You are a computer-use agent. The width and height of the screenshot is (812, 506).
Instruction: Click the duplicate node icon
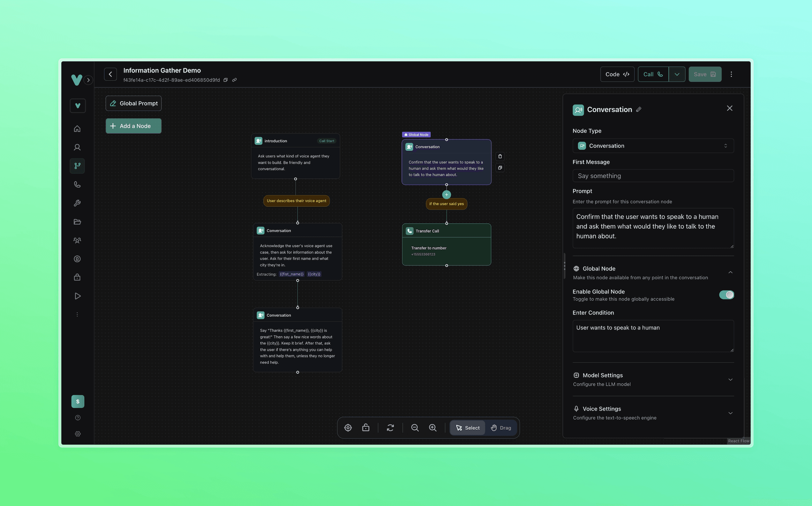point(500,168)
